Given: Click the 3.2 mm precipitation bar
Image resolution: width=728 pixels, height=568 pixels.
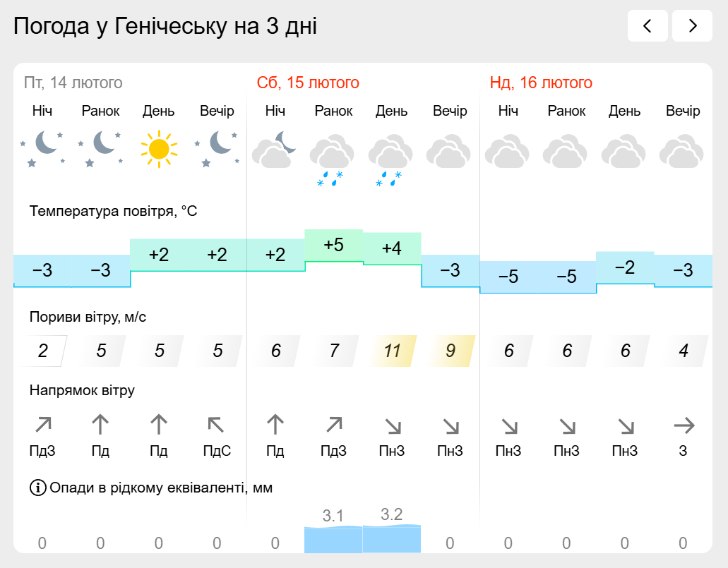Looking at the screenshot, I should coord(392,539).
